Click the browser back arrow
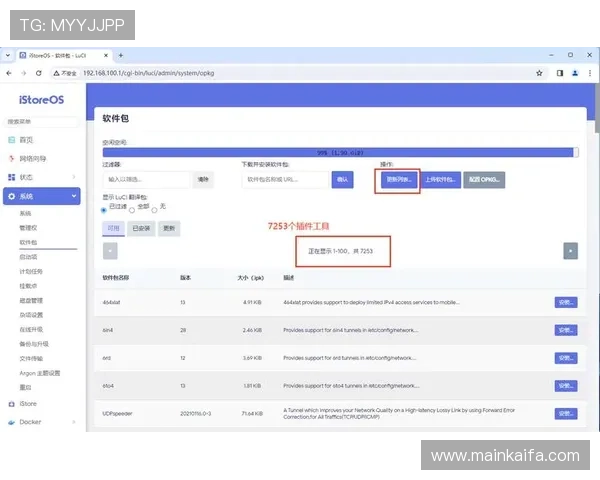 pyautogui.click(x=9, y=73)
